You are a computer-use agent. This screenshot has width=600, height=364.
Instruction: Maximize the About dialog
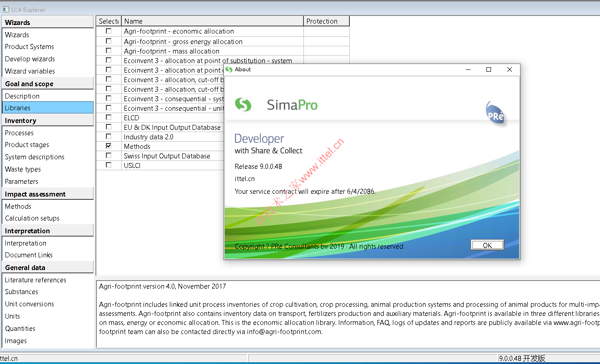click(x=489, y=69)
